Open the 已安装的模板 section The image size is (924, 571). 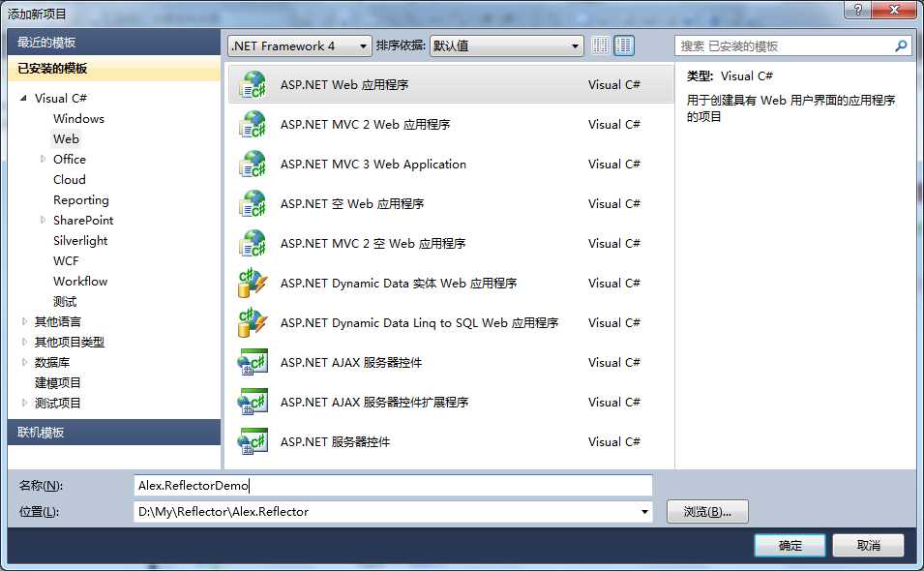click(114, 69)
